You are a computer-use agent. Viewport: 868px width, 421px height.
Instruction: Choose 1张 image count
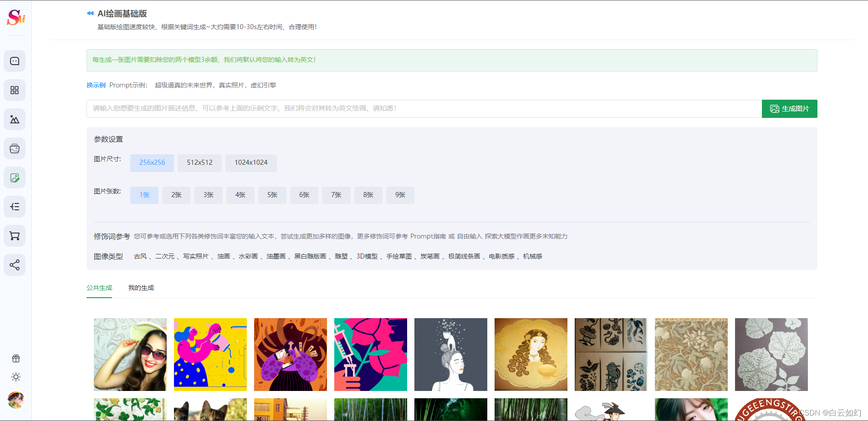144,195
